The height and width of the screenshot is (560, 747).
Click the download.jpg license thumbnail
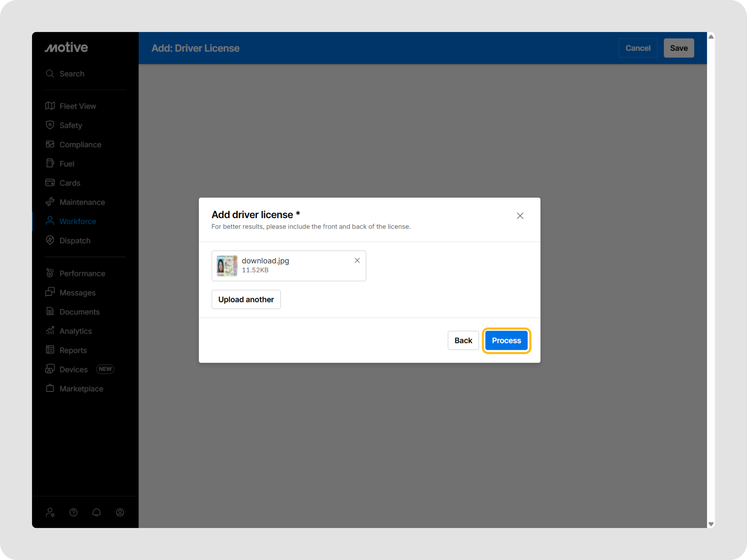(x=226, y=266)
